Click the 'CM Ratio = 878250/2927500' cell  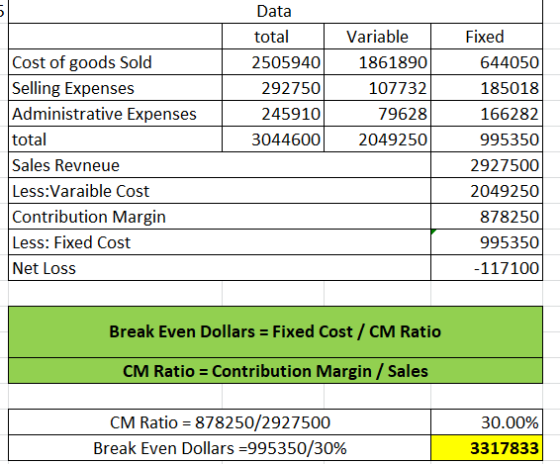219,422
